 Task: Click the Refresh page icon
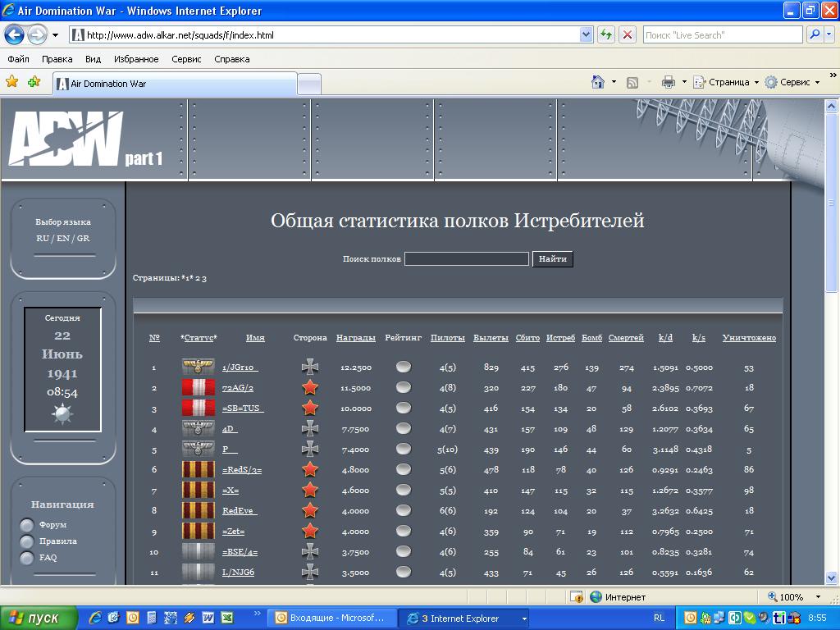click(606, 35)
